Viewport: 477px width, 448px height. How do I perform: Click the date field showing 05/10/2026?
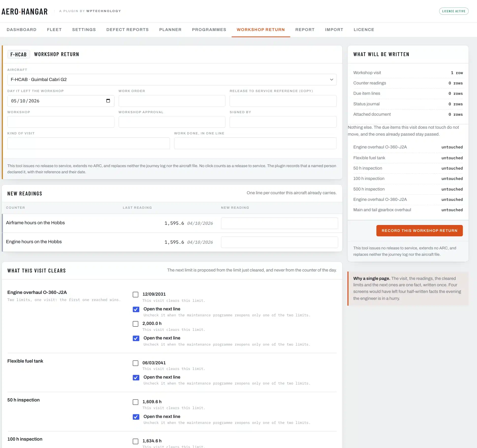pyautogui.click(x=61, y=101)
